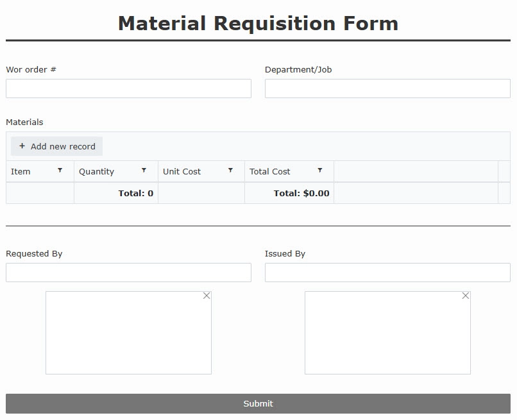Open the Unit Cost column filter
The height and width of the screenshot is (420, 517).
(x=230, y=171)
